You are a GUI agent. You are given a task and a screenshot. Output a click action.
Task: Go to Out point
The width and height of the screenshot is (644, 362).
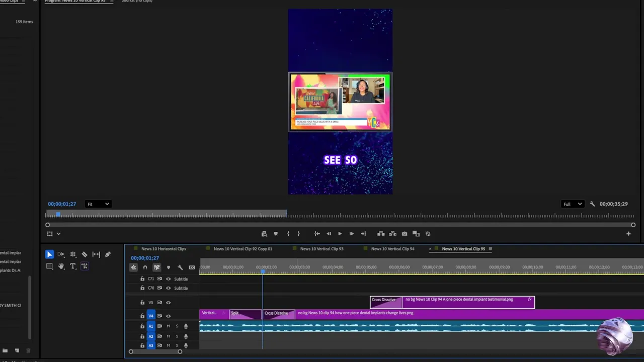(363, 234)
